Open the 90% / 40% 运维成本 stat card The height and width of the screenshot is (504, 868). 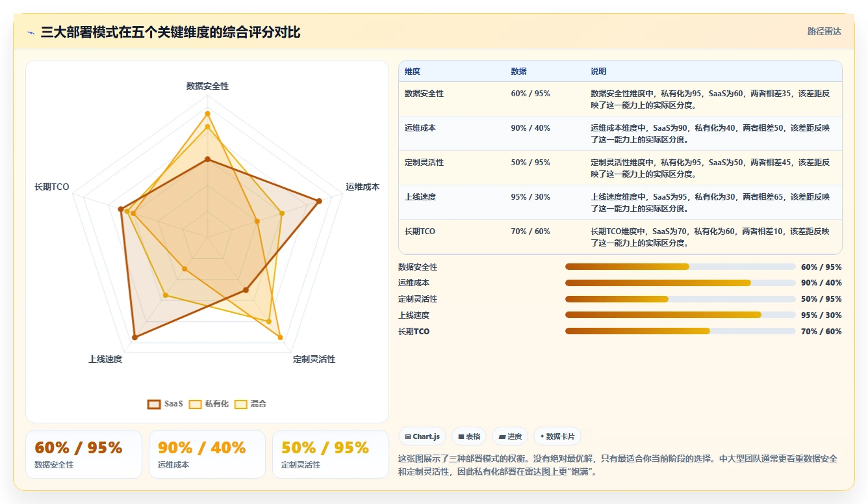207,455
